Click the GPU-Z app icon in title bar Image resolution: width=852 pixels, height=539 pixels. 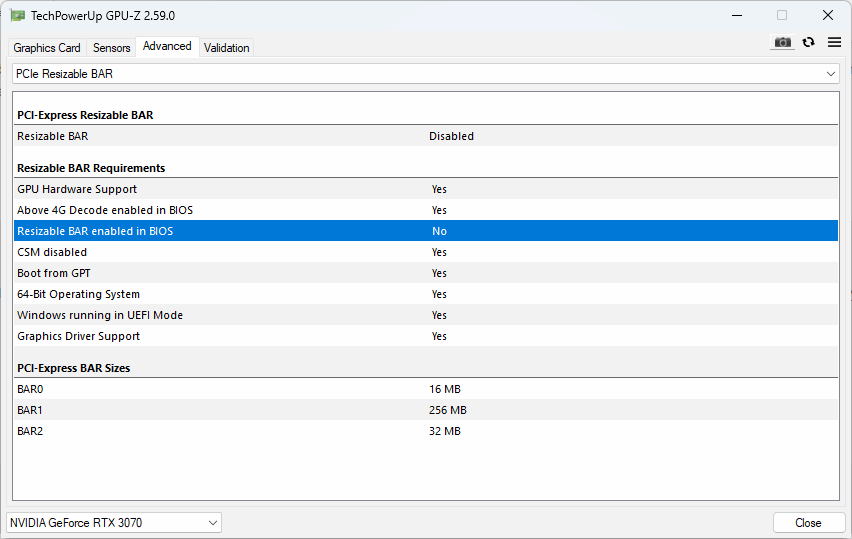(17, 15)
